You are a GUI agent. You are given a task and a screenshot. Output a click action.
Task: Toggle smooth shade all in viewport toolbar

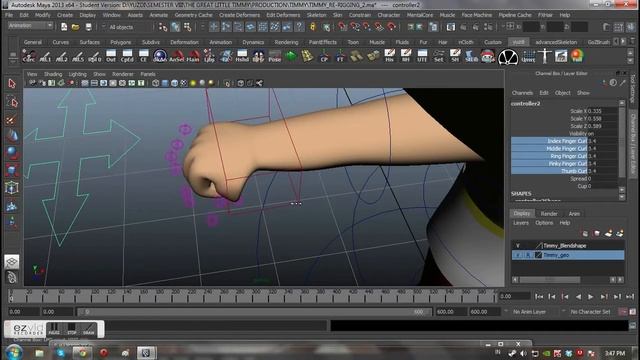(165, 83)
